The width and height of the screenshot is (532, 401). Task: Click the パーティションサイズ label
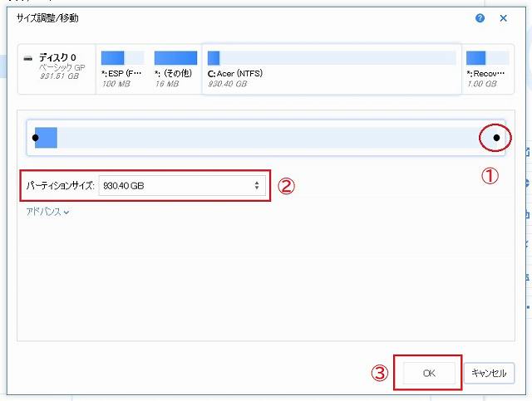coord(59,185)
